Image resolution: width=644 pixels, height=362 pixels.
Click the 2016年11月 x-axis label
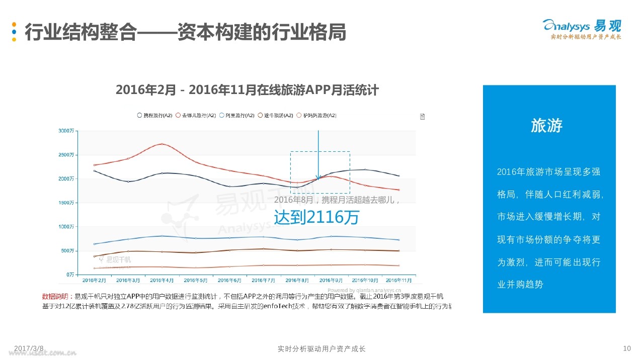pos(399,280)
